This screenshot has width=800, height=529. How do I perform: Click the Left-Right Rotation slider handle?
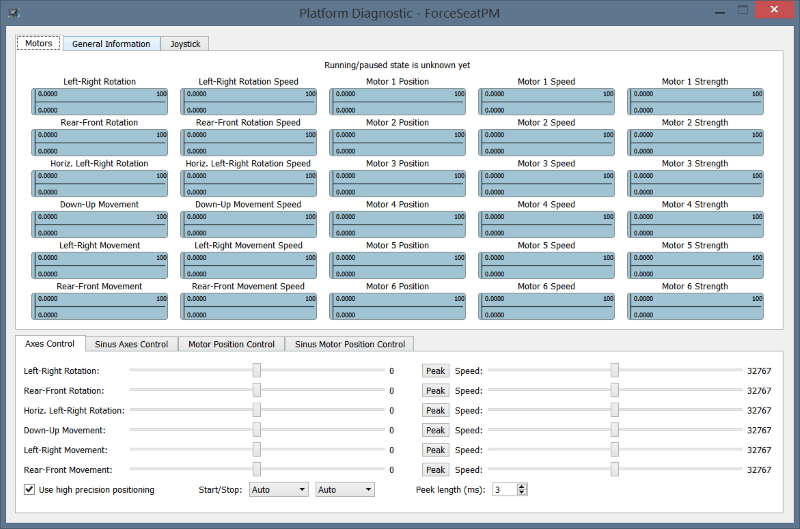click(257, 370)
